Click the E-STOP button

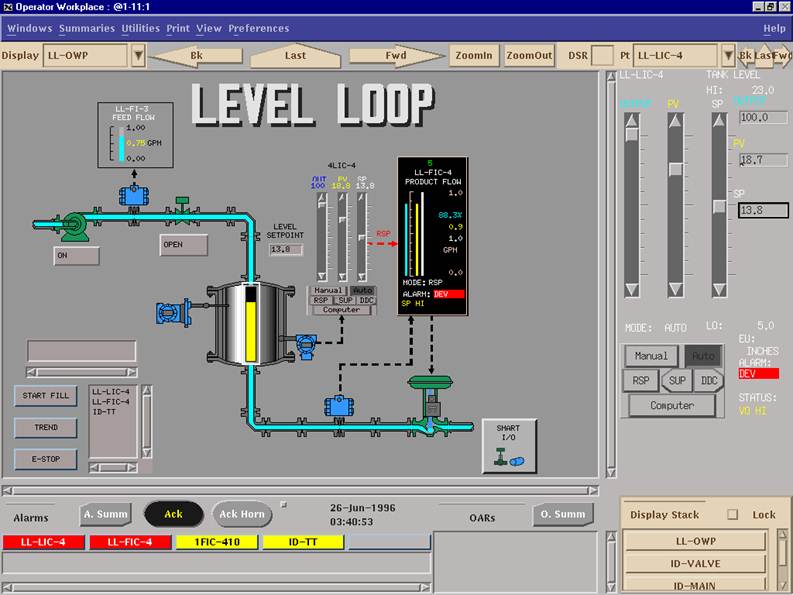click(x=45, y=459)
